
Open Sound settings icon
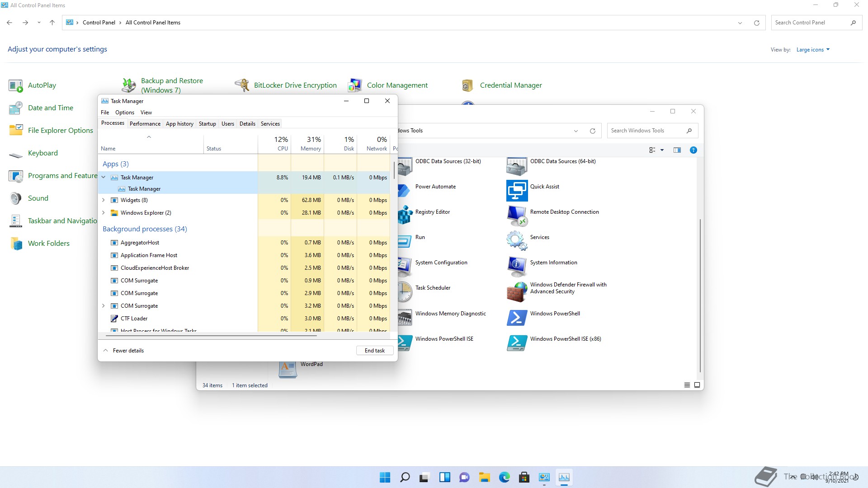coord(16,198)
